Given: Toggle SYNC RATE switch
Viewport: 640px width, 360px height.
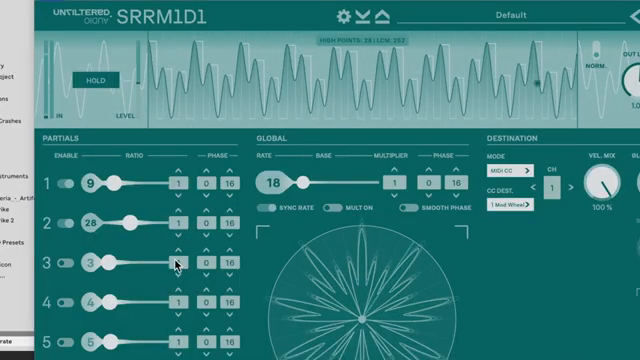Looking at the screenshot, I should (267, 208).
